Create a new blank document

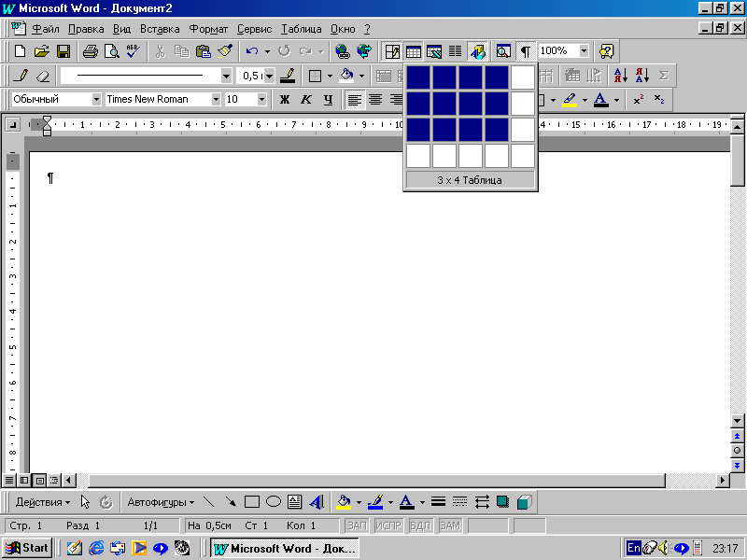20,51
